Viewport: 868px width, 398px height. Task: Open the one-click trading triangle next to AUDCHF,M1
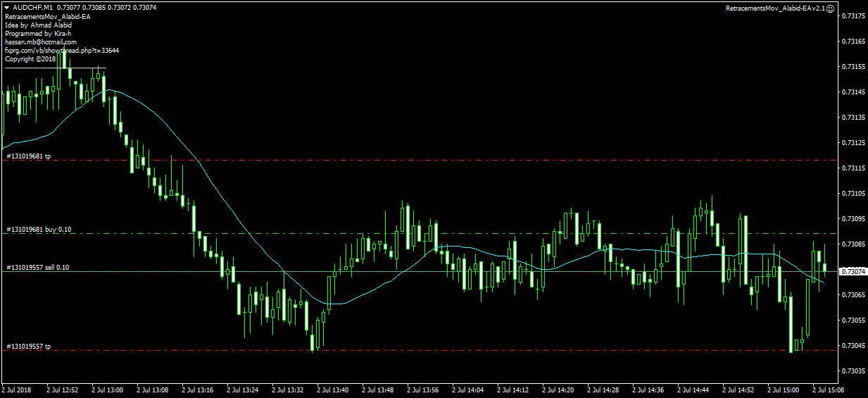[x=7, y=8]
